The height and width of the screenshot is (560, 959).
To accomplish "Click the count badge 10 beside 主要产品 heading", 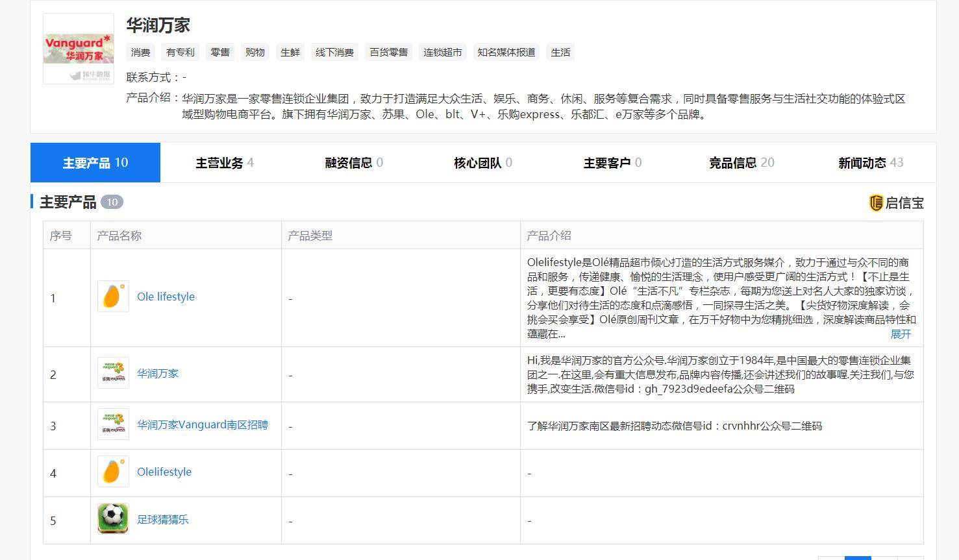I will (x=112, y=202).
